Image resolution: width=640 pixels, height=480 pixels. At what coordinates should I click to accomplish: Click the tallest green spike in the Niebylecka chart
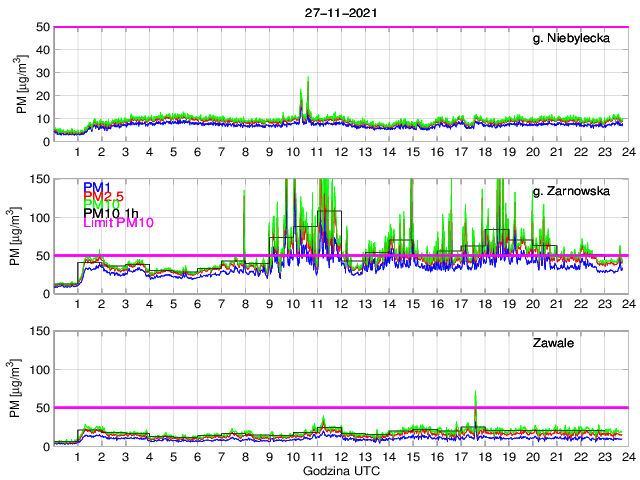(308, 78)
